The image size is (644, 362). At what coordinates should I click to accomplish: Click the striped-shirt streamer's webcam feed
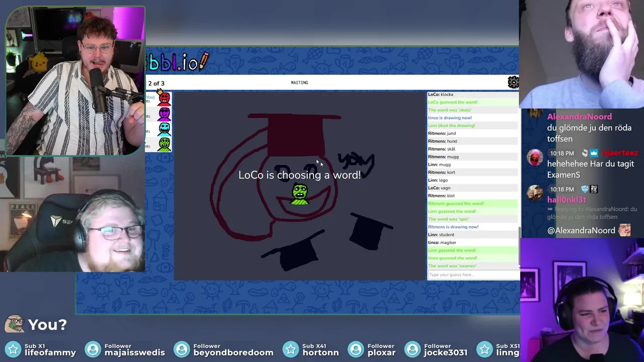(75, 80)
